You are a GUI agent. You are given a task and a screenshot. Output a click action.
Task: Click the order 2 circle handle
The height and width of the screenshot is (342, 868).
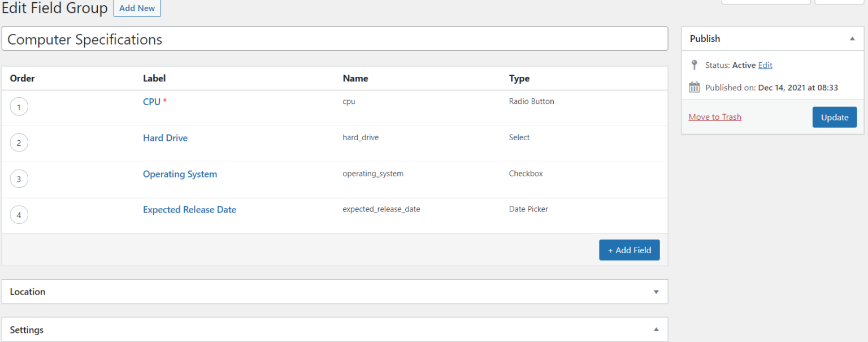(19, 143)
